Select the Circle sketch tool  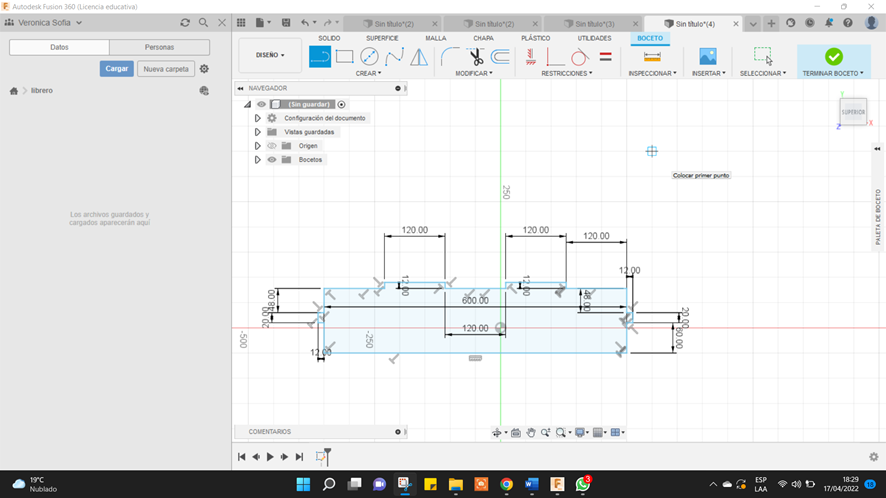coord(369,57)
